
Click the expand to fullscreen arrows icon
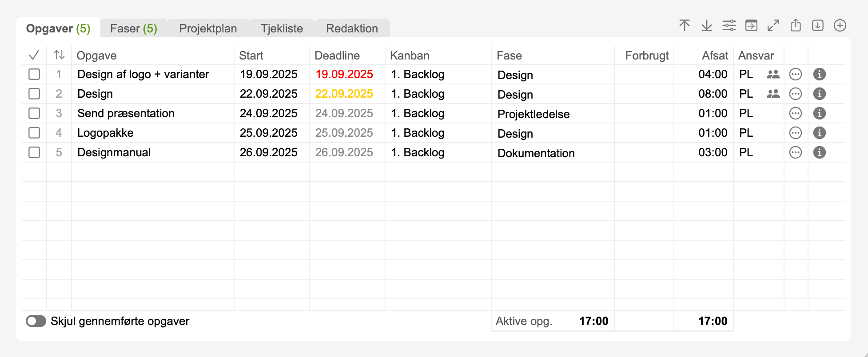[x=773, y=26]
